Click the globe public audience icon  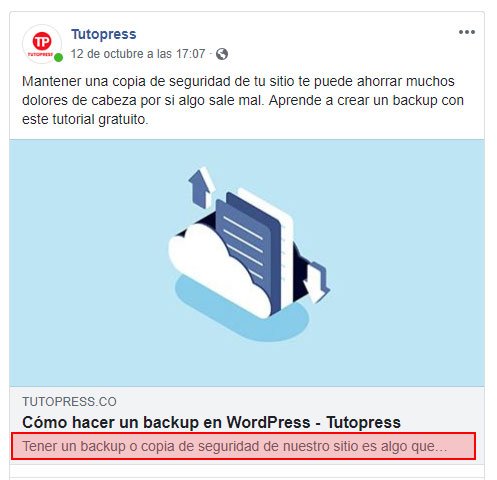coord(222,54)
